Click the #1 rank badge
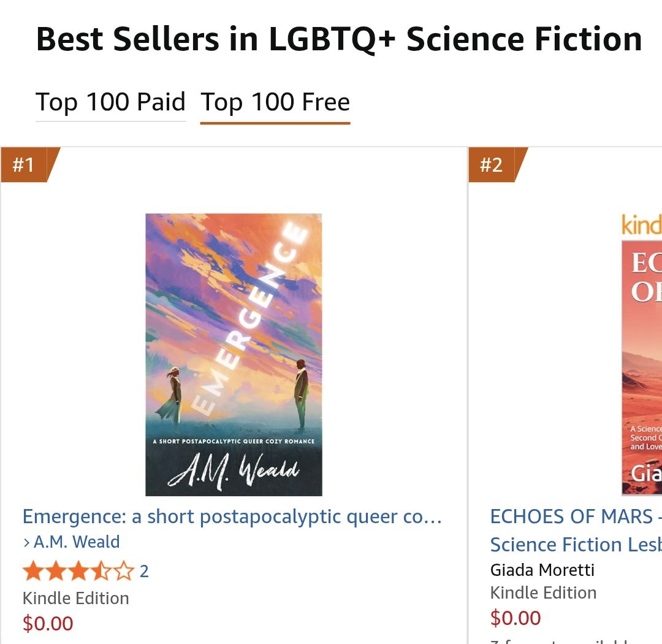The width and height of the screenshot is (662, 644). (x=25, y=165)
